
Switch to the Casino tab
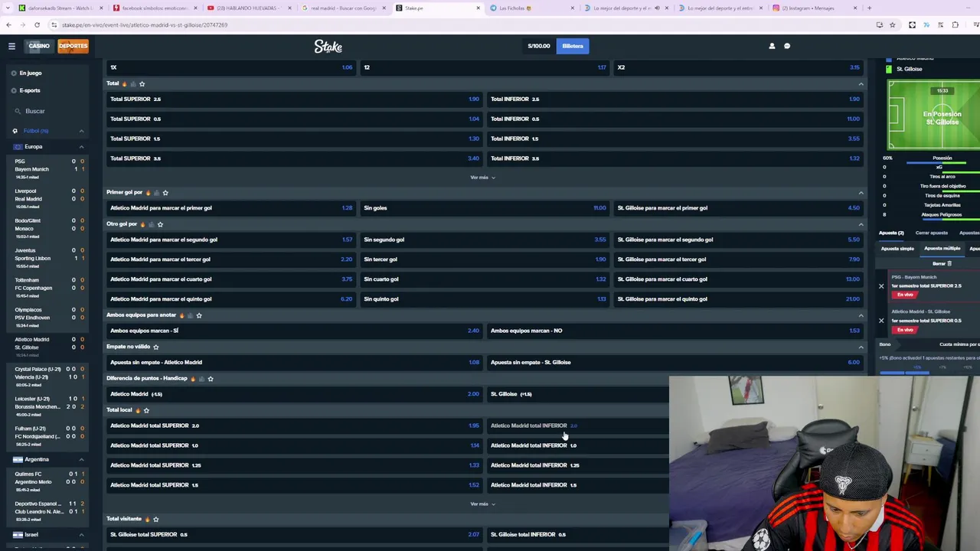[39, 46]
